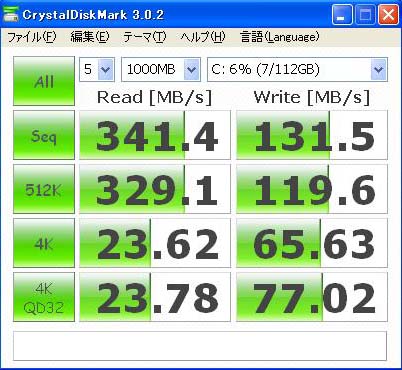Start the 4K random benchmark test
The width and height of the screenshot is (402, 370).
pos(44,243)
